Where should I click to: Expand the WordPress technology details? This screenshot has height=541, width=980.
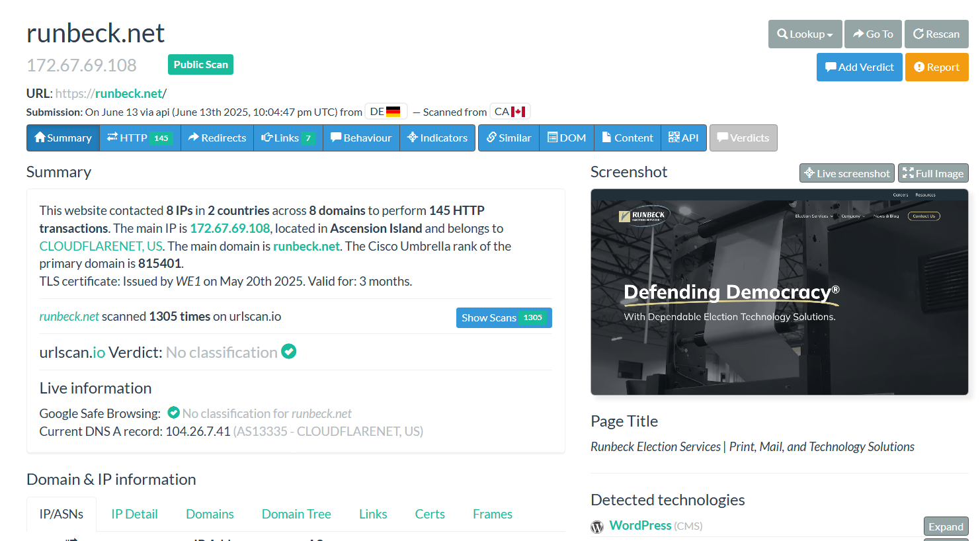pos(946,526)
